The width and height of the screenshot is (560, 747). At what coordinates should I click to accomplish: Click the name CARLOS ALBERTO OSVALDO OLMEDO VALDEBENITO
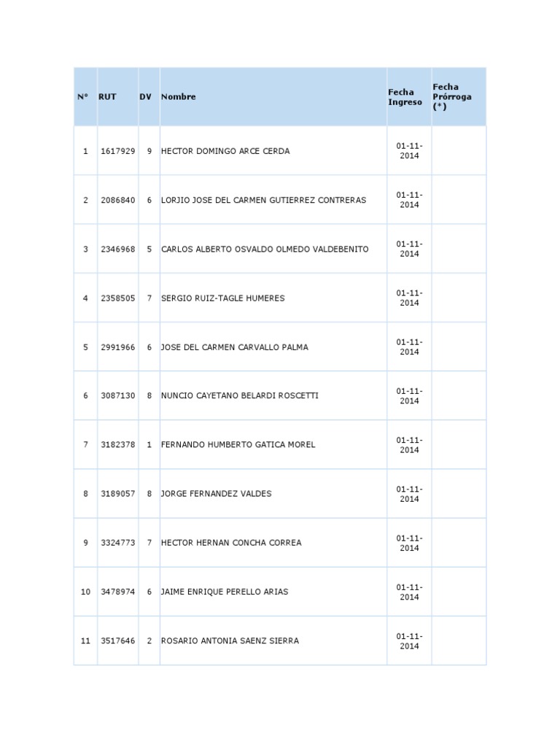[265, 249]
